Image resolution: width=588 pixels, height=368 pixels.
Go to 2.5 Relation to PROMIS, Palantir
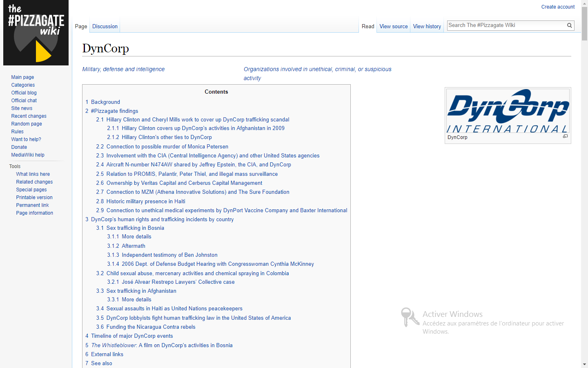(187, 174)
